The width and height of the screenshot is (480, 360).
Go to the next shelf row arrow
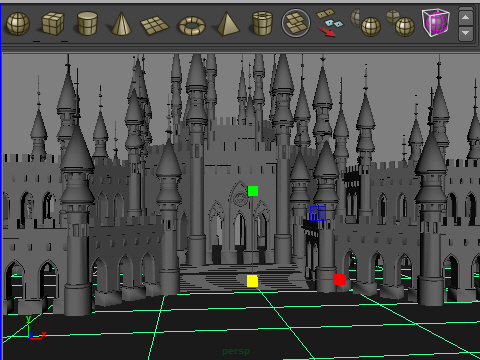(x=466, y=33)
